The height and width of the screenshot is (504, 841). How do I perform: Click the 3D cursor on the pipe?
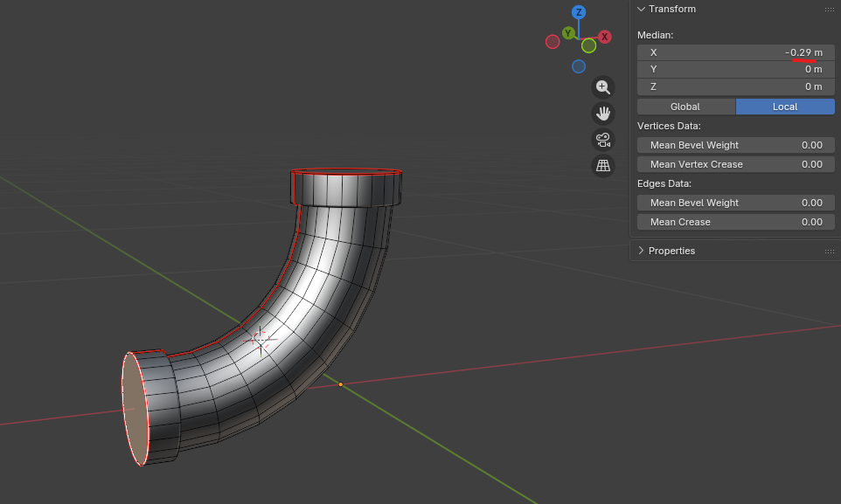pos(260,340)
